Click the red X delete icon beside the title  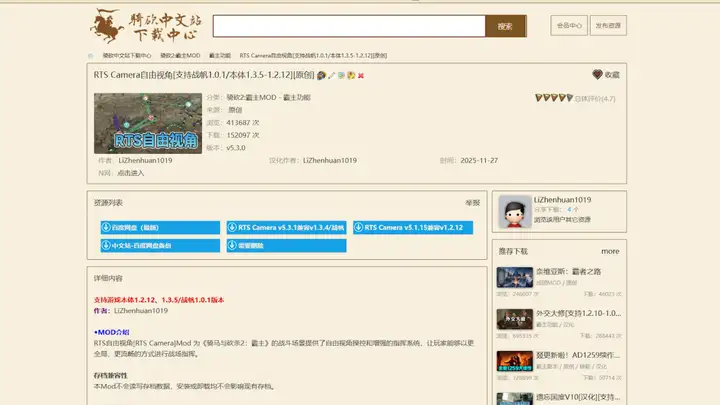(361, 75)
